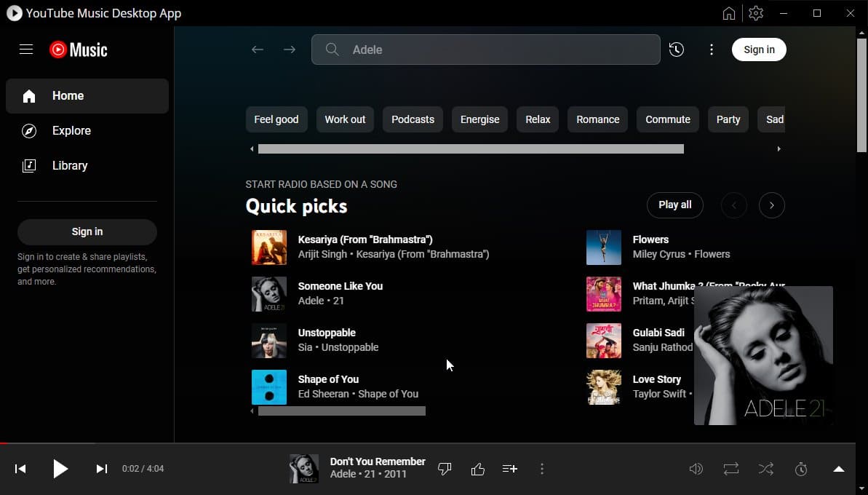The image size is (868, 495).
Task: Open the Love Story song thumbnail
Action: click(x=603, y=387)
